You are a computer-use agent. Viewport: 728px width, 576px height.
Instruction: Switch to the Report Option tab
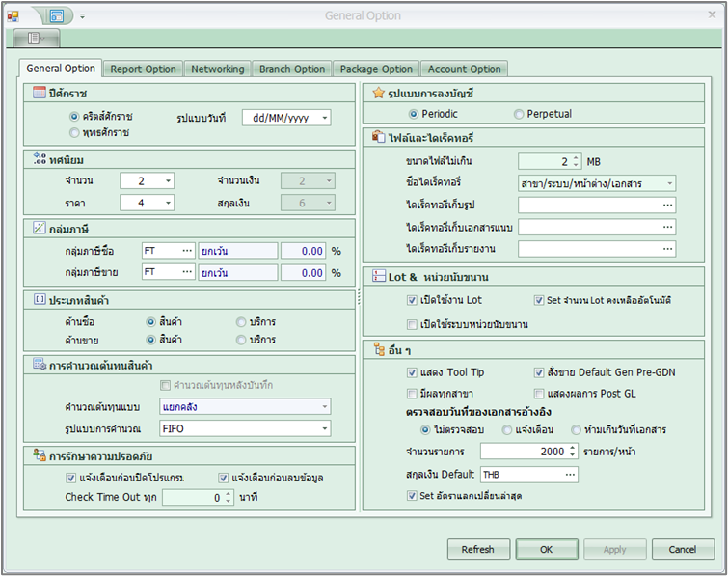(143, 69)
